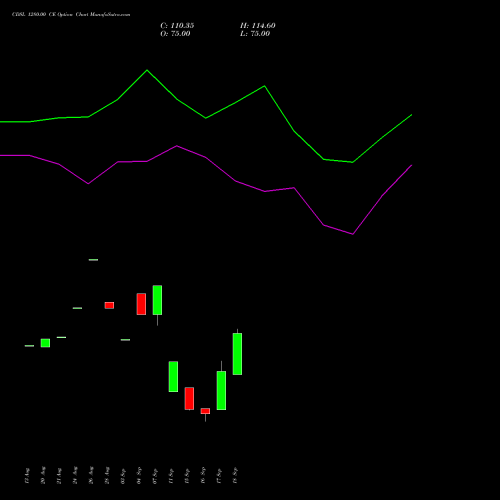This screenshot has height=500, width=500.
Task: Select the 24 Aug date label
Action: click(x=75, y=476)
